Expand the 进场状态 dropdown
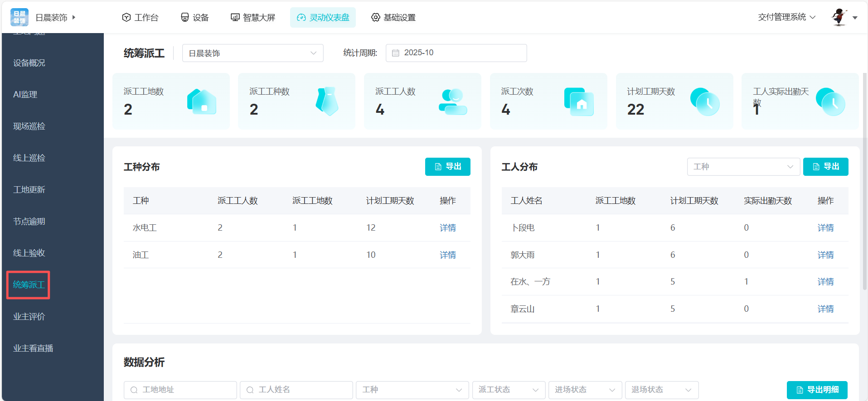 584,390
